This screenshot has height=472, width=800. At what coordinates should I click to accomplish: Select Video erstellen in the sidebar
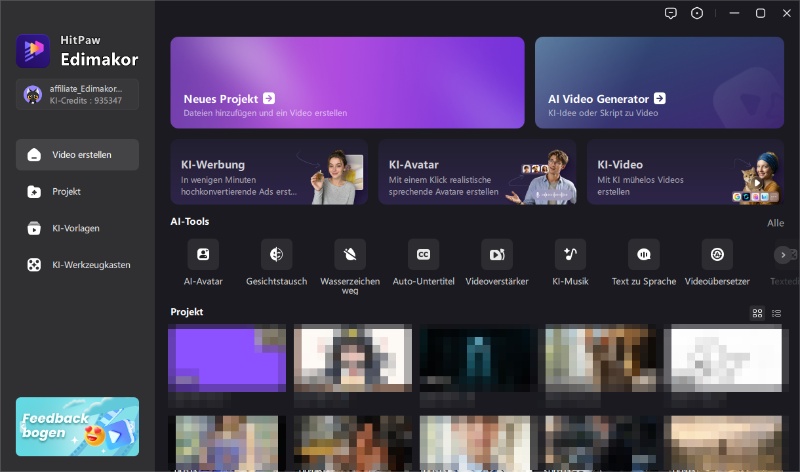(x=77, y=155)
